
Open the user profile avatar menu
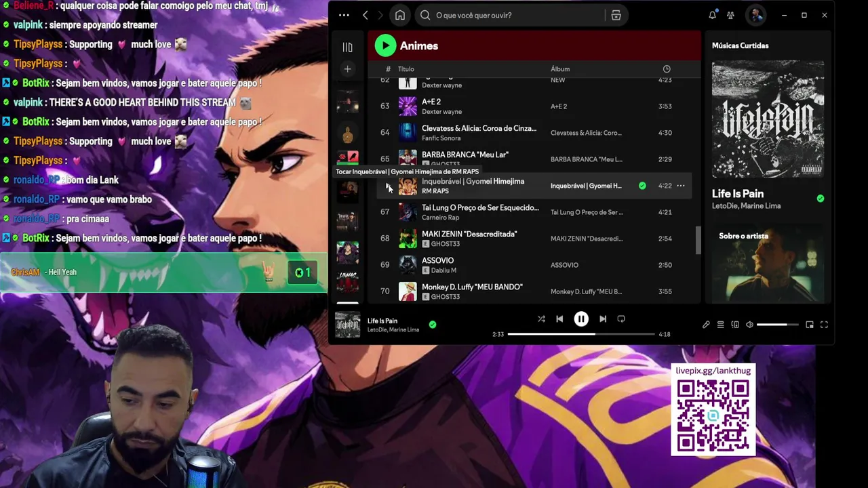756,15
